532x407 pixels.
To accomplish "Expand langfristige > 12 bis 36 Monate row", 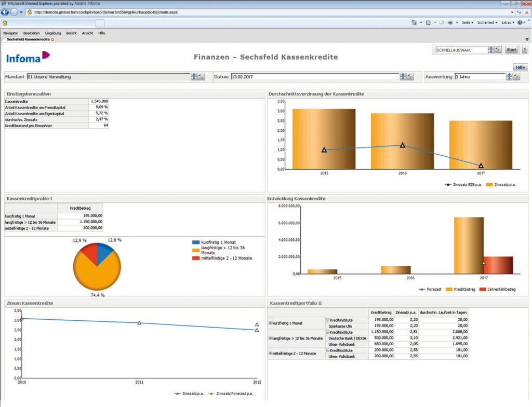I will (270, 338).
